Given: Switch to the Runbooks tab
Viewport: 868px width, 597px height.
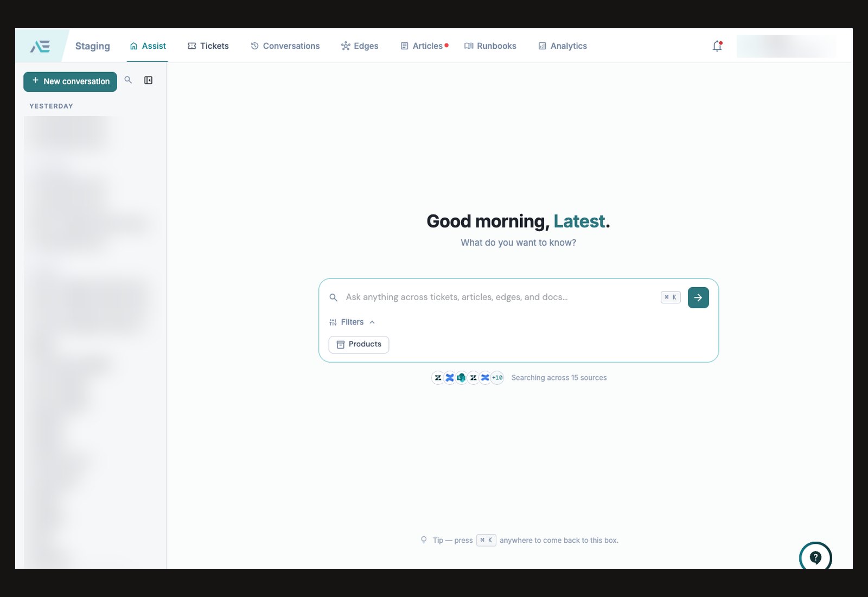Looking at the screenshot, I should click(x=490, y=46).
